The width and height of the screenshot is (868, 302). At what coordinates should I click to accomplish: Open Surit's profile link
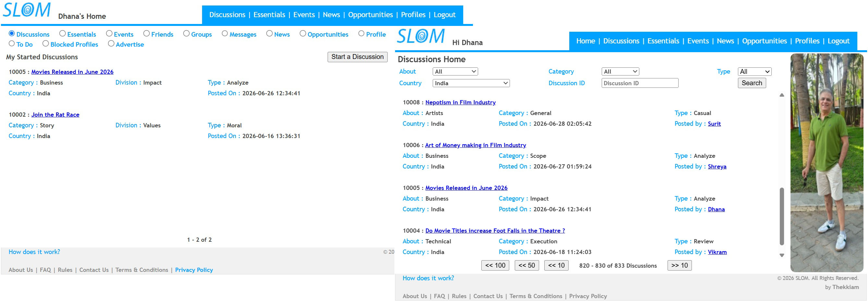(714, 124)
